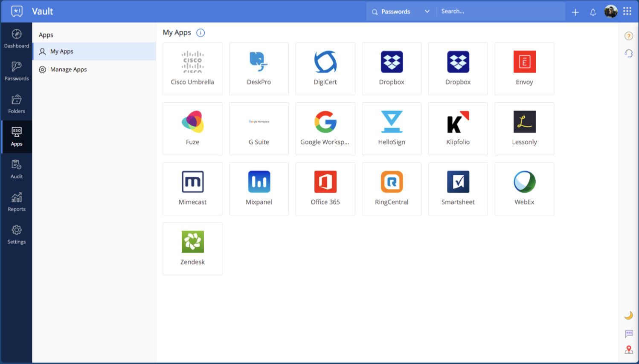Launch the Envoy app
The image size is (639, 364).
[524, 69]
